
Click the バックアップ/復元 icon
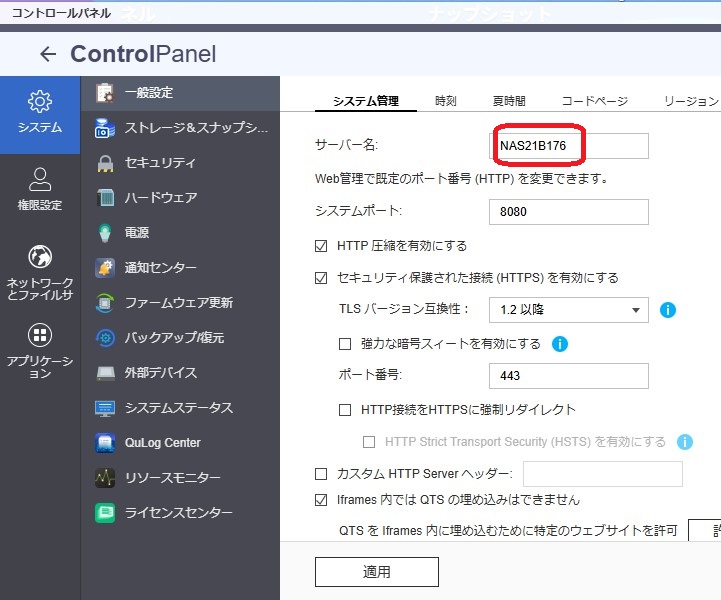tap(105, 338)
